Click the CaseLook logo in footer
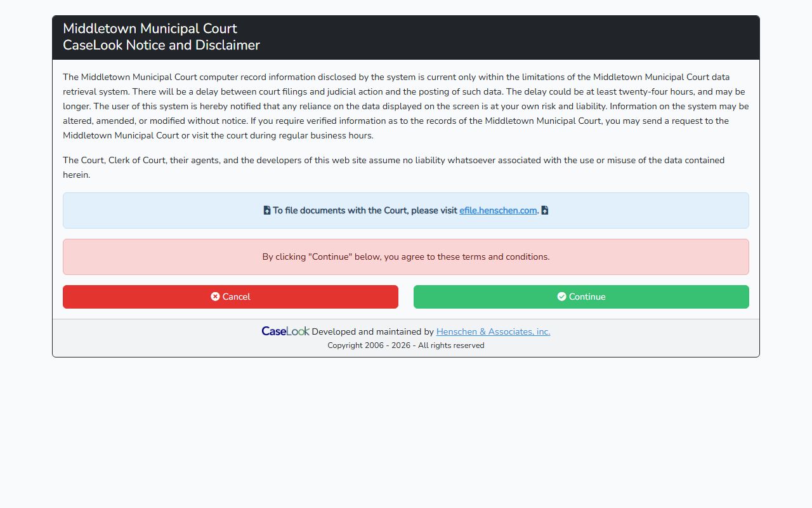Viewport: 812px width, 508px height. 285,331
